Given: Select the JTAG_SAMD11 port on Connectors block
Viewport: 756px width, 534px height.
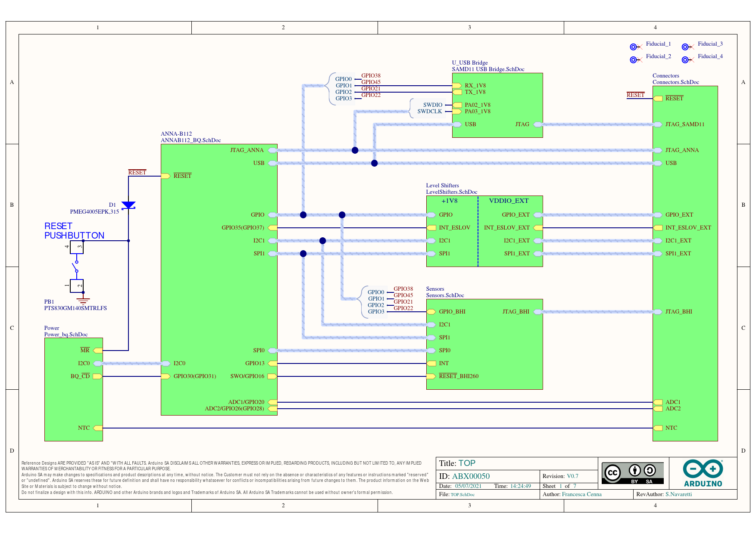Looking at the screenshot, I should [x=658, y=124].
